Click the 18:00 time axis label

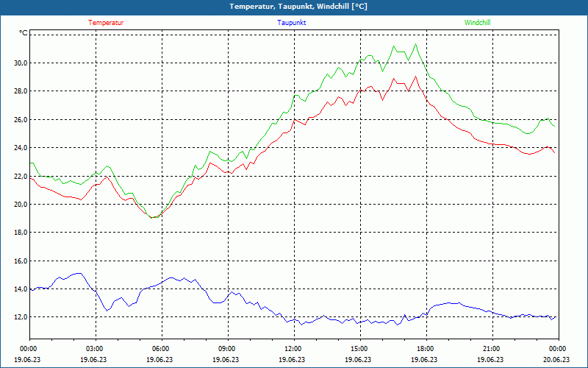(x=426, y=349)
